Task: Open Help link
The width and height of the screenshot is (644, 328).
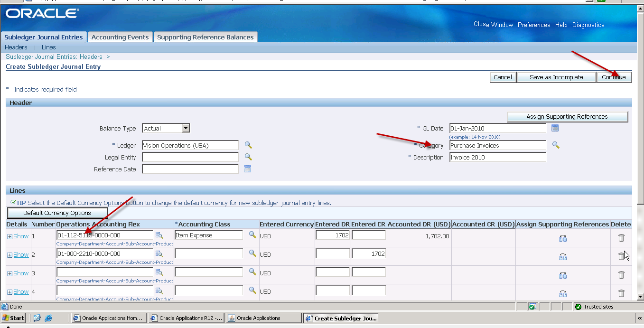Action: tap(561, 25)
